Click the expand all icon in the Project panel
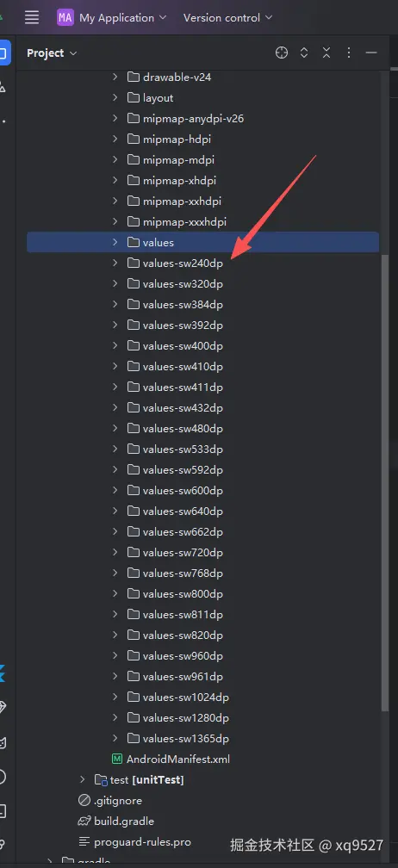The image size is (398, 868). [x=304, y=53]
